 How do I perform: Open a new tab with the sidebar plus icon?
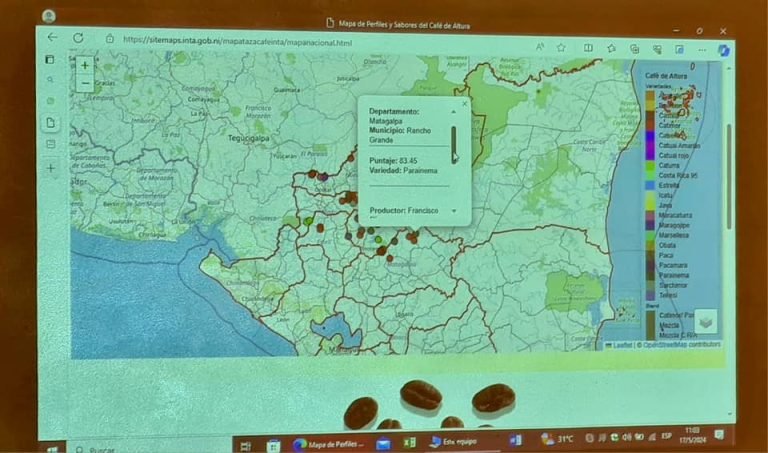click(51, 168)
